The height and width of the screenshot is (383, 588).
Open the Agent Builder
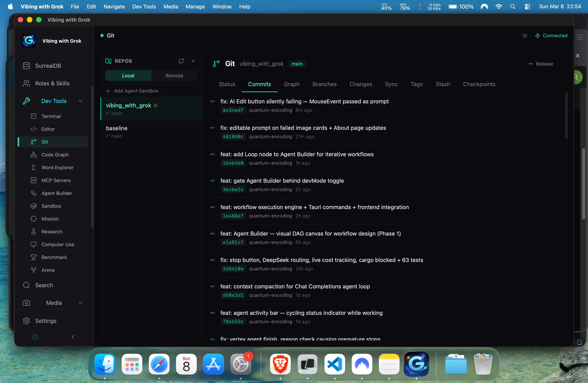coord(57,193)
